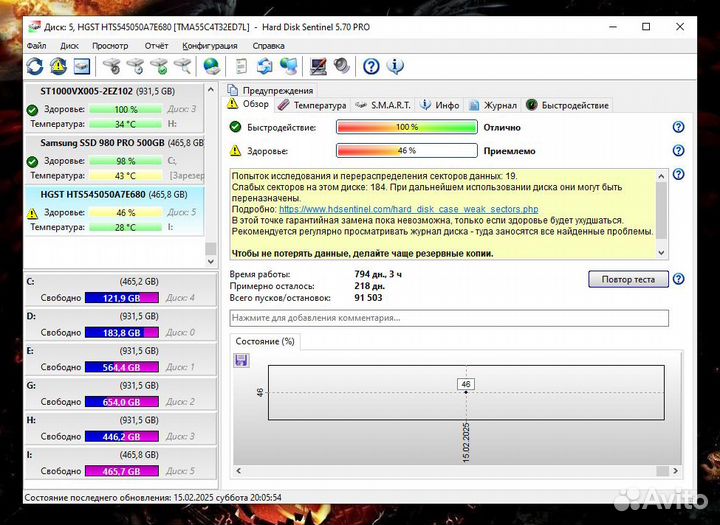This screenshot has width=720, height=525.
Task: Click the globe with disk toolbar icon
Action: coord(211,67)
